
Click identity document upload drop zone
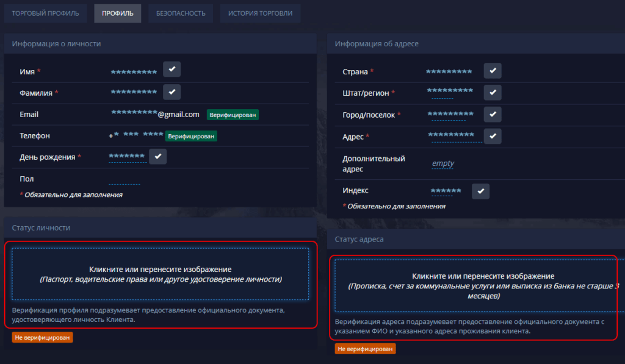coord(161,274)
